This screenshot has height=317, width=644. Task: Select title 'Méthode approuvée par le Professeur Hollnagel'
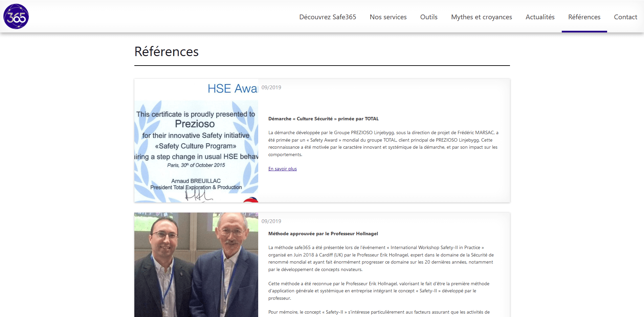click(323, 234)
